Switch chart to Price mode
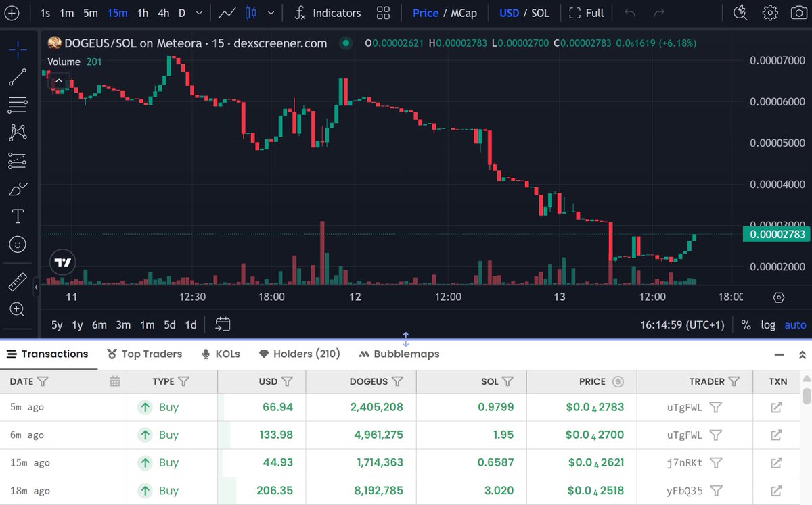This screenshot has height=505, width=812. coord(426,13)
